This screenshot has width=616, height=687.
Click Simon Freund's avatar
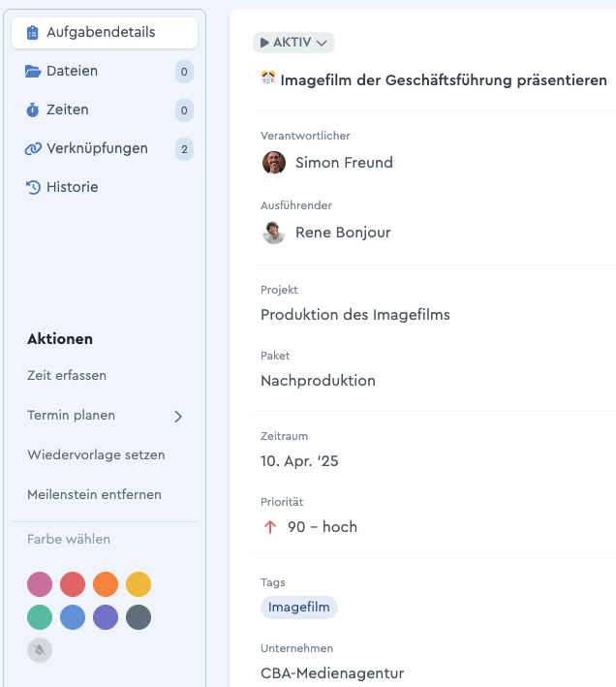(x=274, y=163)
